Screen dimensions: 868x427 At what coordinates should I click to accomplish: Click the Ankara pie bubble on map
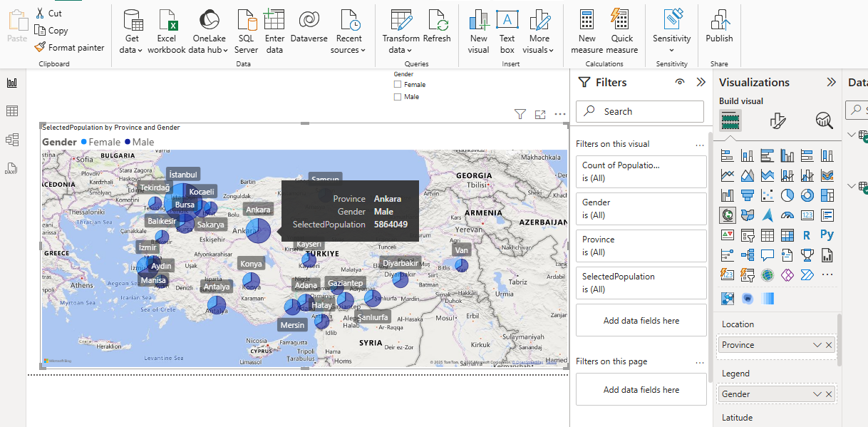pos(259,231)
